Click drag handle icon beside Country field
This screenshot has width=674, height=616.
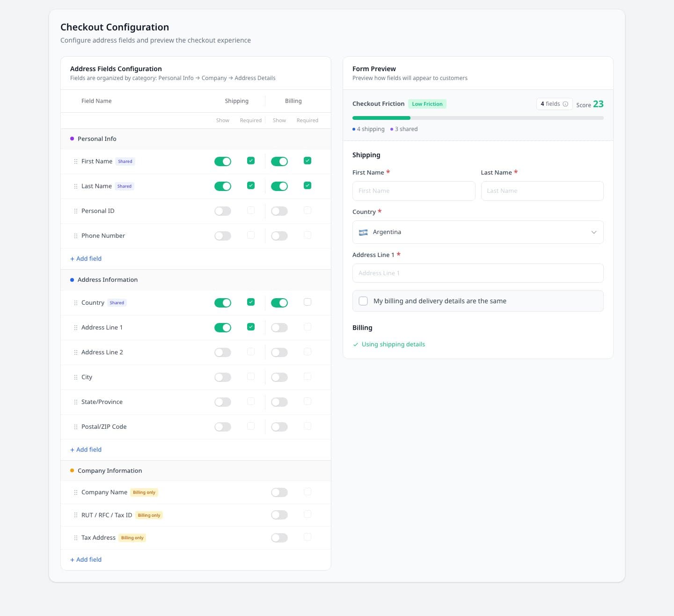76,303
